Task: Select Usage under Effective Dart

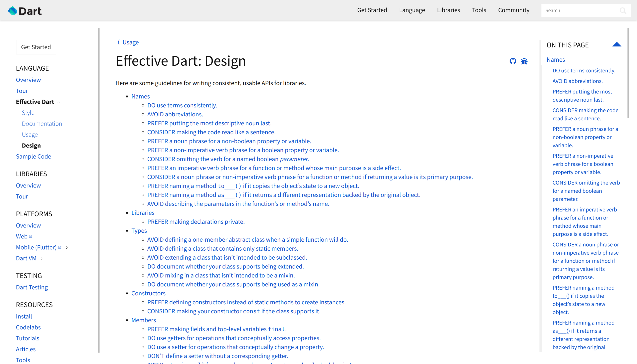Action: (x=30, y=135)
